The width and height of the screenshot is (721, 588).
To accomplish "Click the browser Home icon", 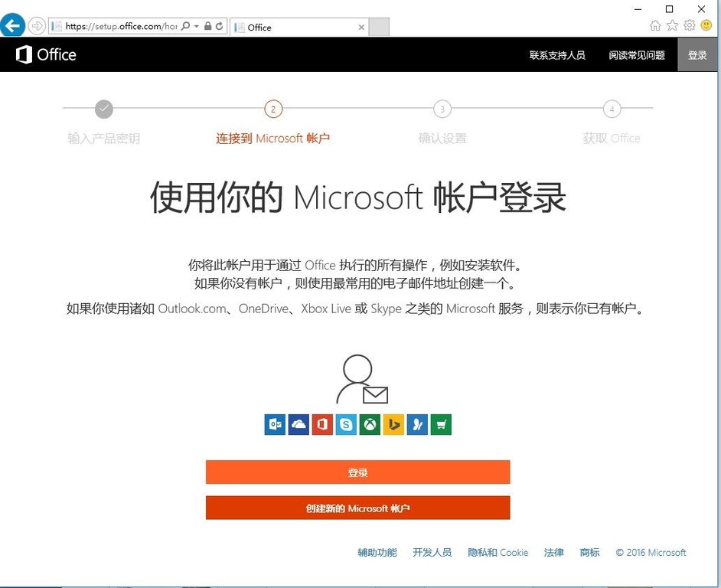I will tap(655, 25).
